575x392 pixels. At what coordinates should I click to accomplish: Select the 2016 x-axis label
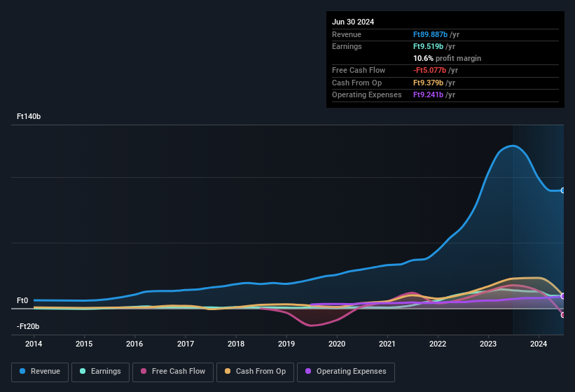(x=134, y=344)
